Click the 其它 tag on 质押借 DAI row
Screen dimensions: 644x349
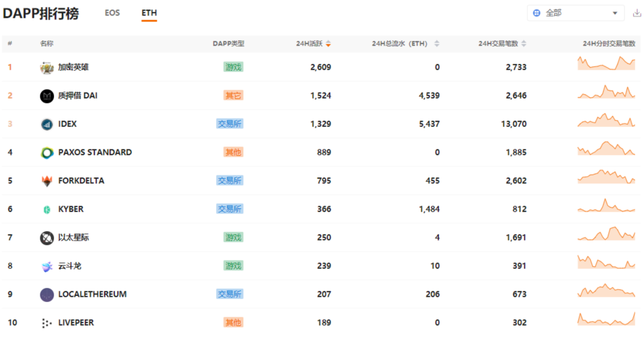pos(233,96)
